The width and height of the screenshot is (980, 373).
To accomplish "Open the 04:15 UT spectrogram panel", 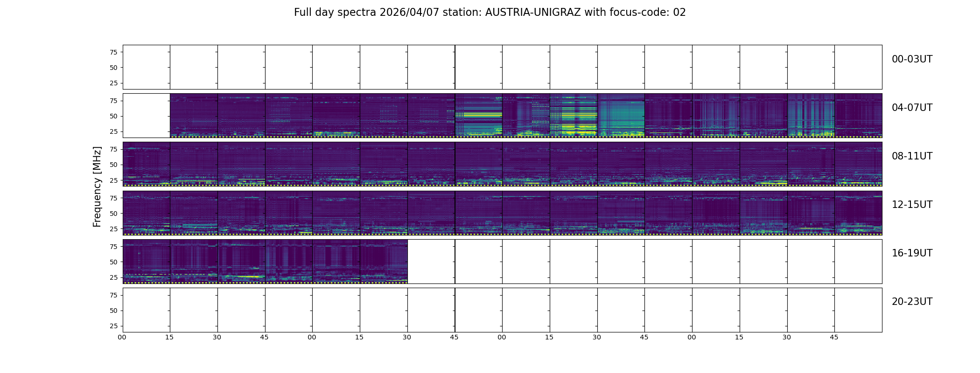I will [x=194, y=116].
